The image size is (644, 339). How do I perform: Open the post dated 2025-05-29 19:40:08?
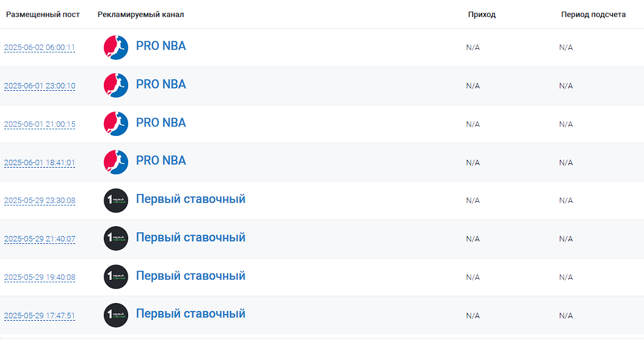[x=40, y=277]
